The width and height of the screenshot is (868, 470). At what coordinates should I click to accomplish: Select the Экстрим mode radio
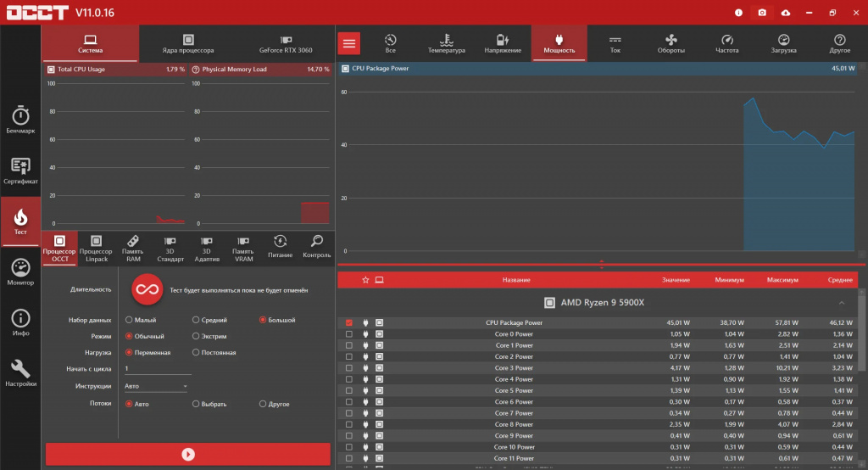(x=196, y=336)
